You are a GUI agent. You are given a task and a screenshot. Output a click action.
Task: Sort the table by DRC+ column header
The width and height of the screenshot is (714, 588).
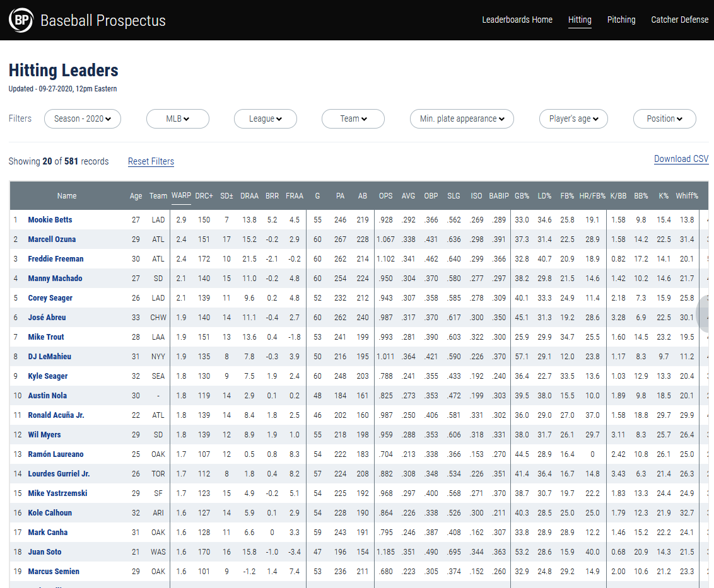(204, 196)
